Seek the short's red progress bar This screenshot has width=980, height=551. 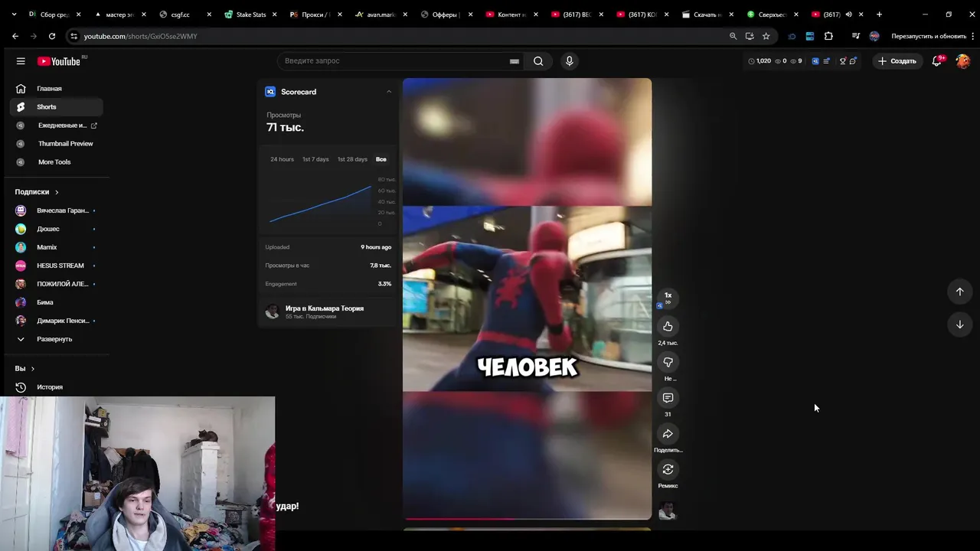(528, 519)
